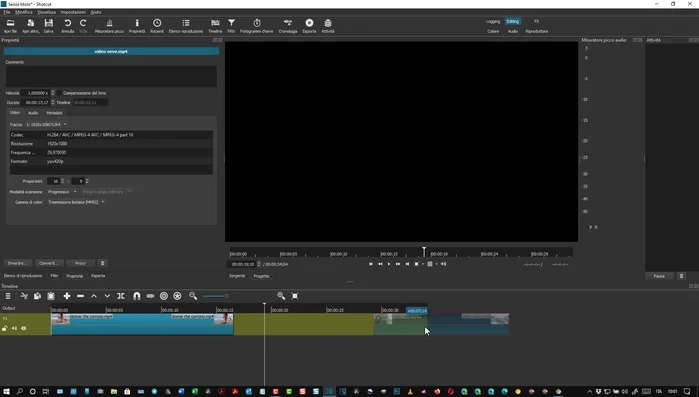Image resolution: width=699 pixels, height=397 pixels.
Task: Mute track V1 audio
Action: 14,328
